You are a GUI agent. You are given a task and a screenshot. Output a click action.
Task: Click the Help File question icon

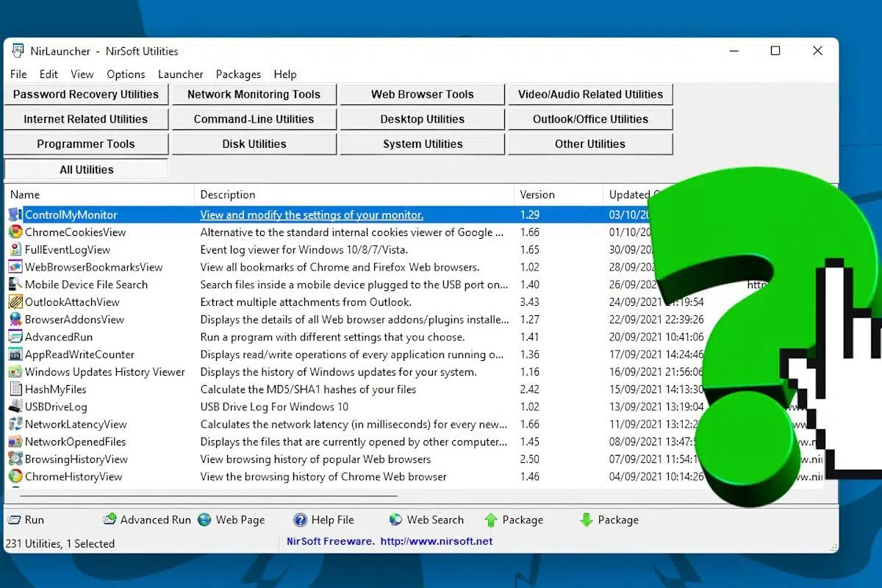click(300, 520)
